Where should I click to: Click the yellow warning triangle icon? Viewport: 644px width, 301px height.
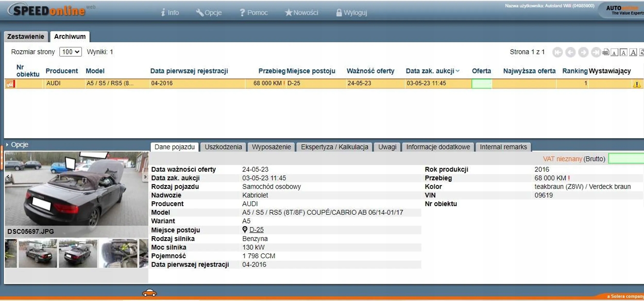click(637, 84)
